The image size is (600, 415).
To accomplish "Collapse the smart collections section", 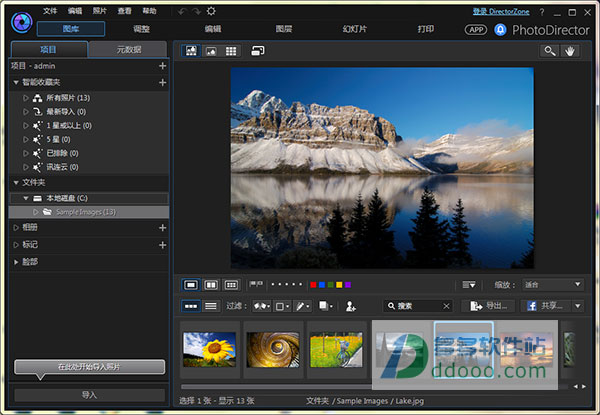I will [x=16, y=82].
